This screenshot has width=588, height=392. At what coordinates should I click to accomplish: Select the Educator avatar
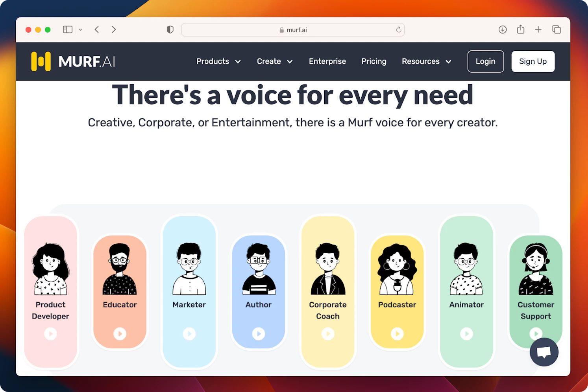pos(120,269)
